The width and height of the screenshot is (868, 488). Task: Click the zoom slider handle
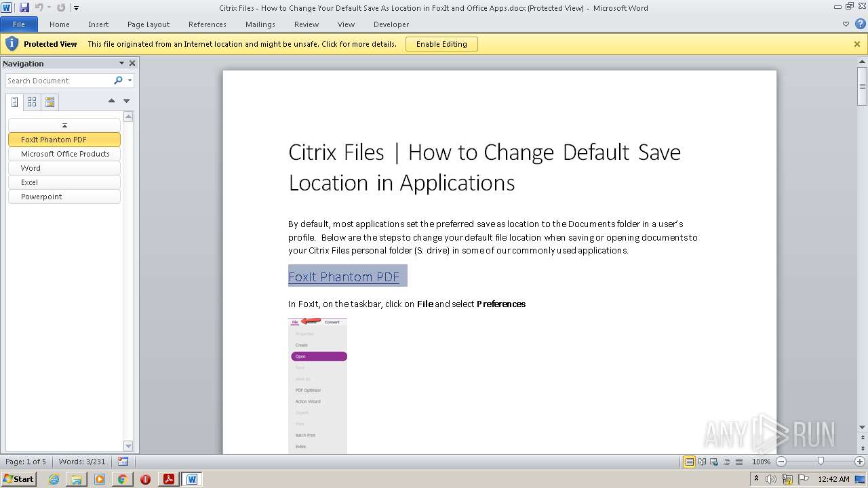point(821,462)
